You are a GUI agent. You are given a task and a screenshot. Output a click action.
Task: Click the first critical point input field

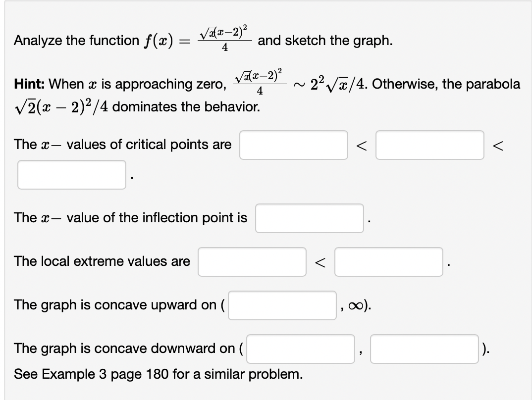[x=294, y=145]
